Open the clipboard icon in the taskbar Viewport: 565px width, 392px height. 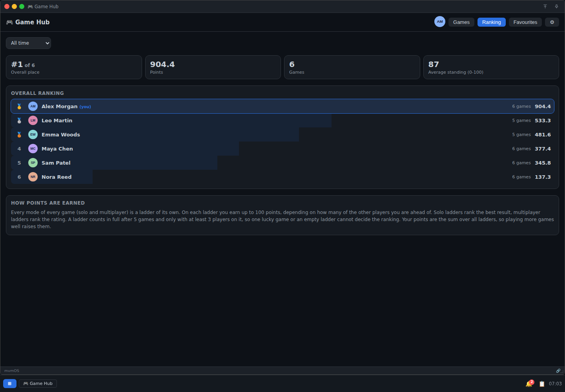542,384
